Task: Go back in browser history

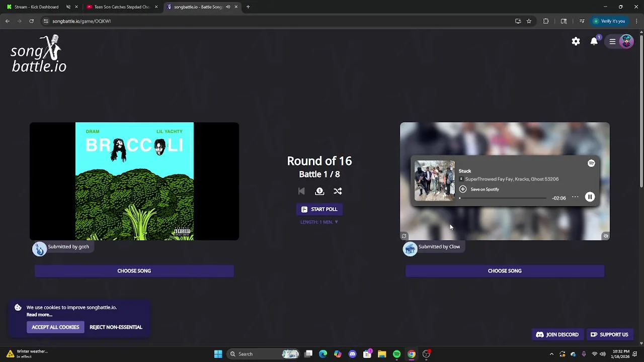Action: (8, 21)
